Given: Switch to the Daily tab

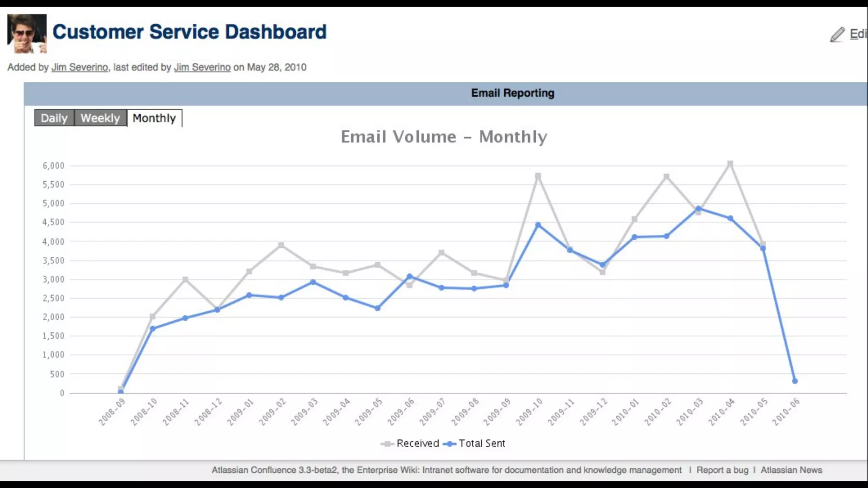Looking at the screenshot, I should tap(54, 118).
